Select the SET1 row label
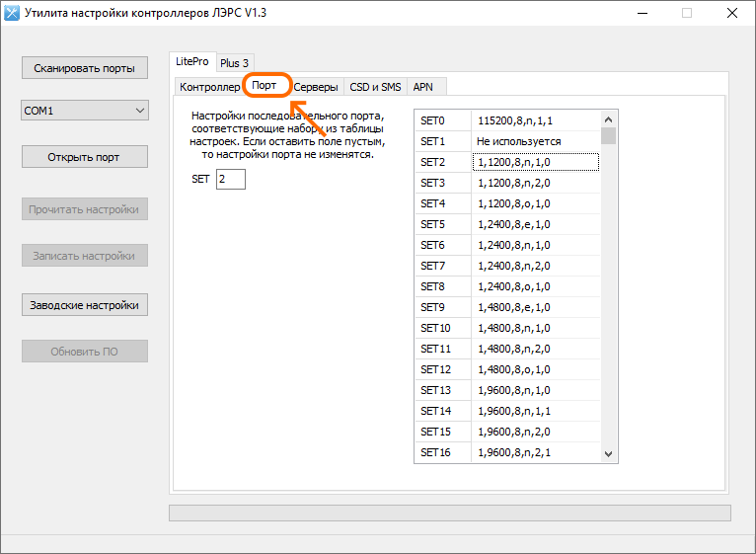 [x=442, y=141]
